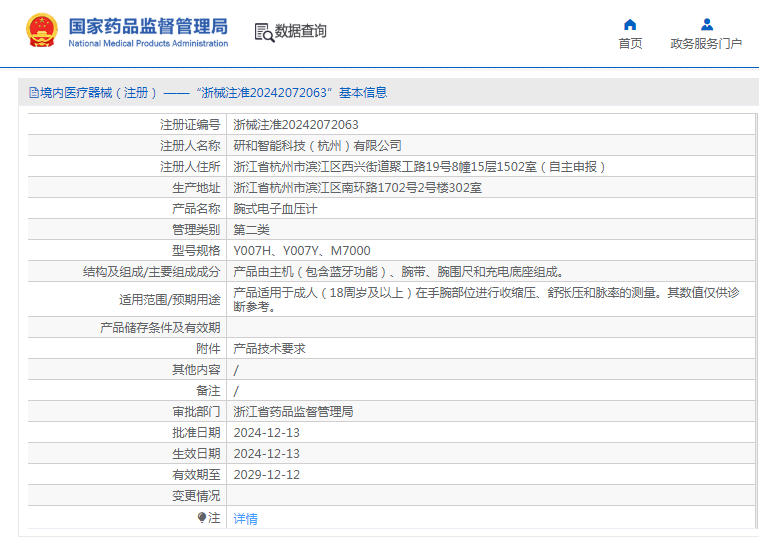Click the 注册人名称 label
Screen dimensions: 759x537
(190, 146)
